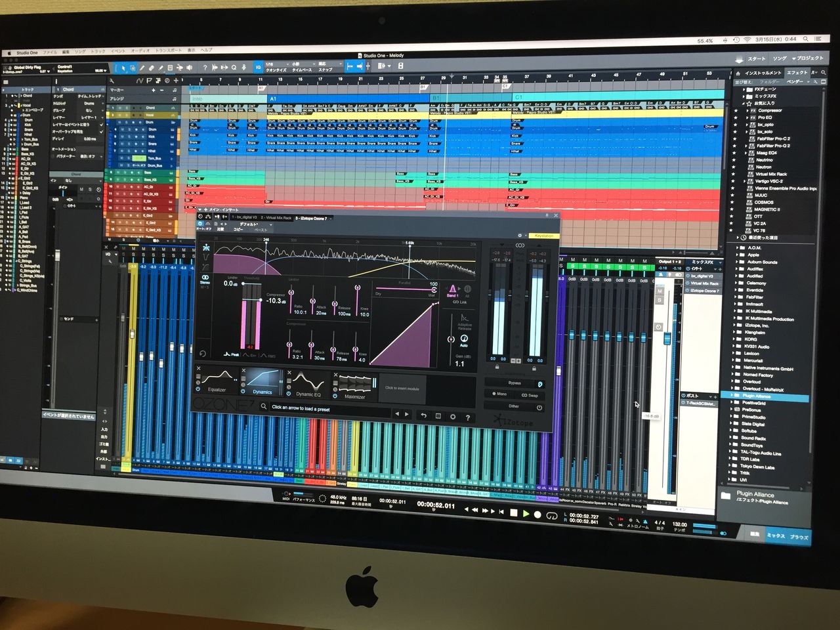840x630 pixels.
Task: Switch to the bx_digital V3 plugin tab
Action: click(x=243, y=217)
